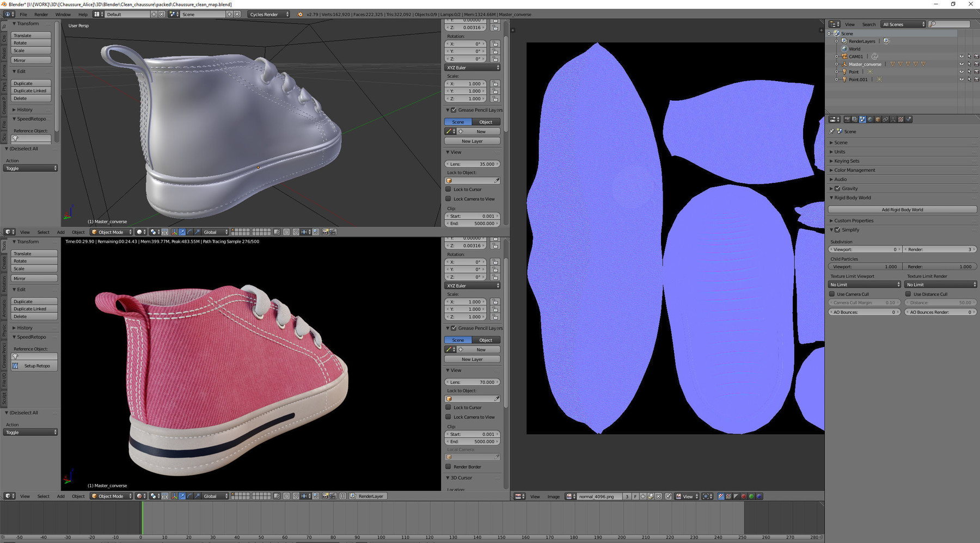The image size is (980, 543).
Task: Click the Add Rigid Body World button
Action: (902, 209)
